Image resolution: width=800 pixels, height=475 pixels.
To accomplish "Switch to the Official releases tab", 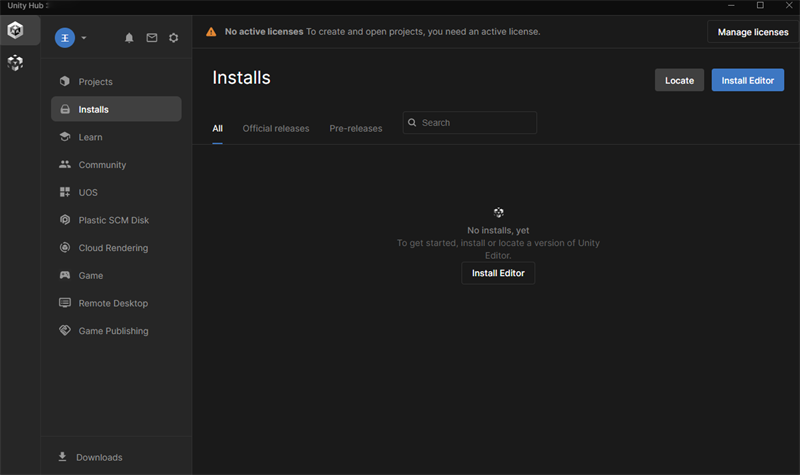I will pyautogui.click(x=276, y=129).
